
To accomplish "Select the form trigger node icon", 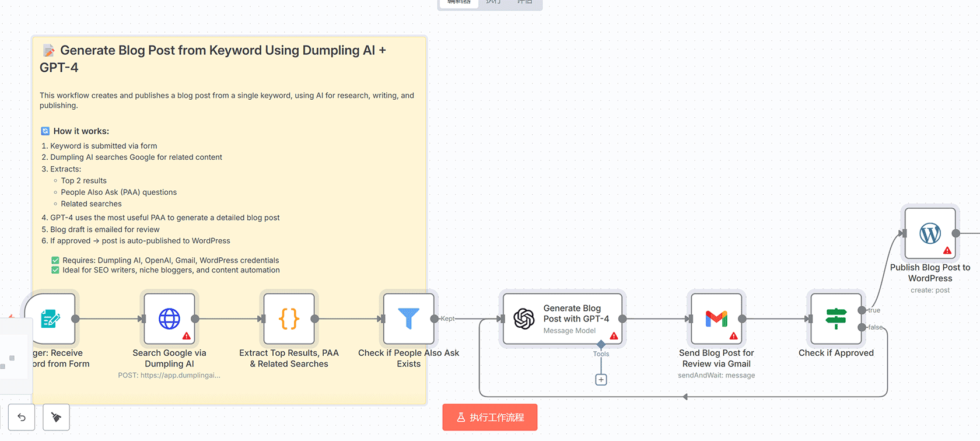I will click(x=51, y=318).
